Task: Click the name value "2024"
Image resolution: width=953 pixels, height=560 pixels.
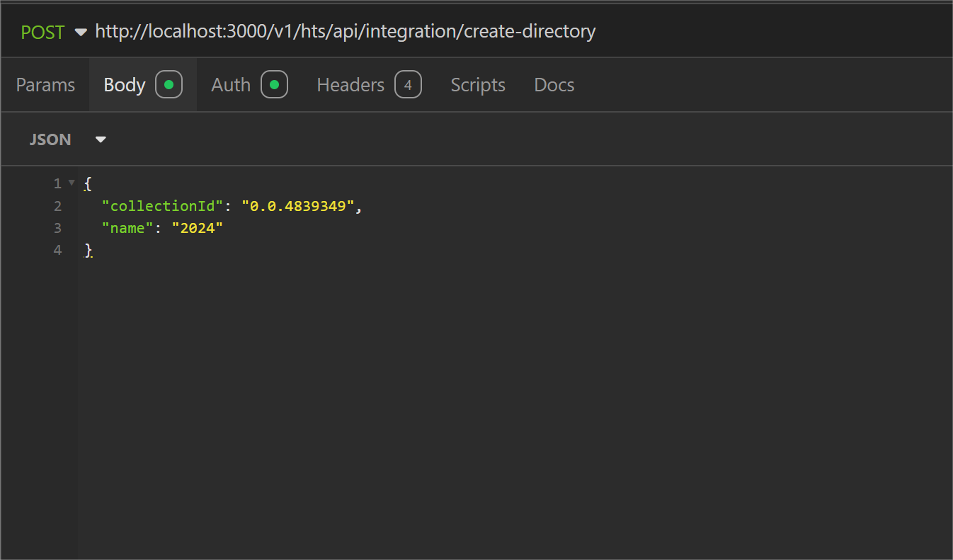Action: pos(198,228)
